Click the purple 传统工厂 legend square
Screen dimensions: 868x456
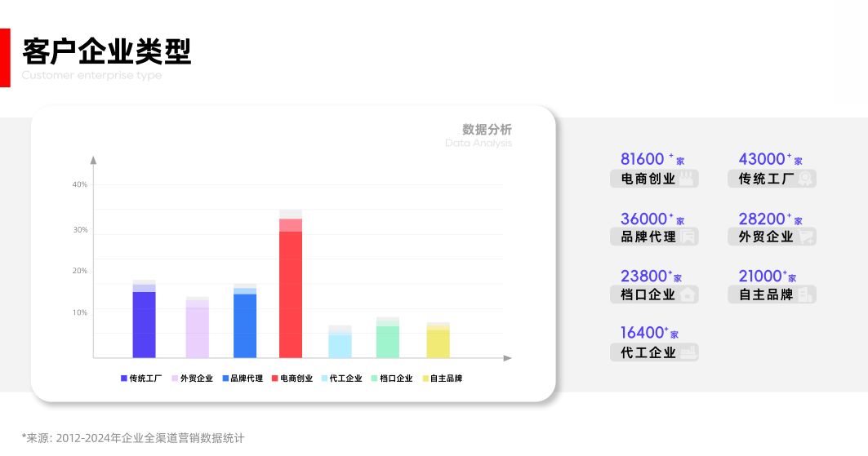coord(123,379)
